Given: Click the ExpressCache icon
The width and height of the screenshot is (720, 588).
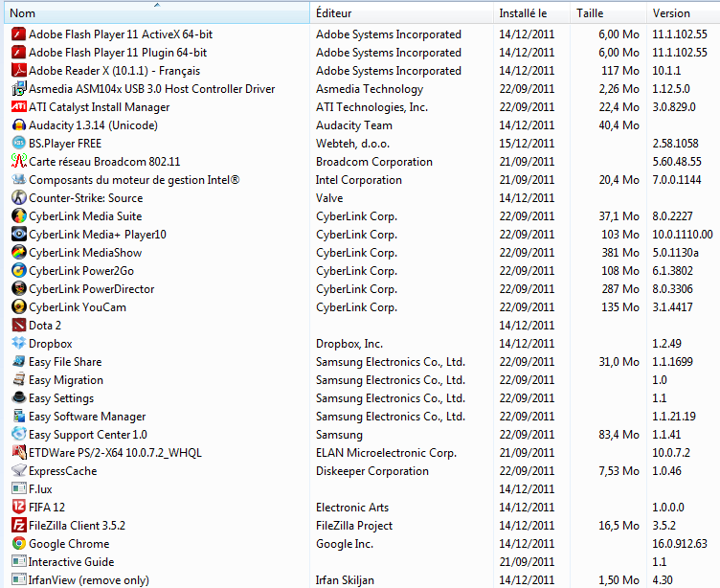Looking at the screenshot, I should [19, 471].
